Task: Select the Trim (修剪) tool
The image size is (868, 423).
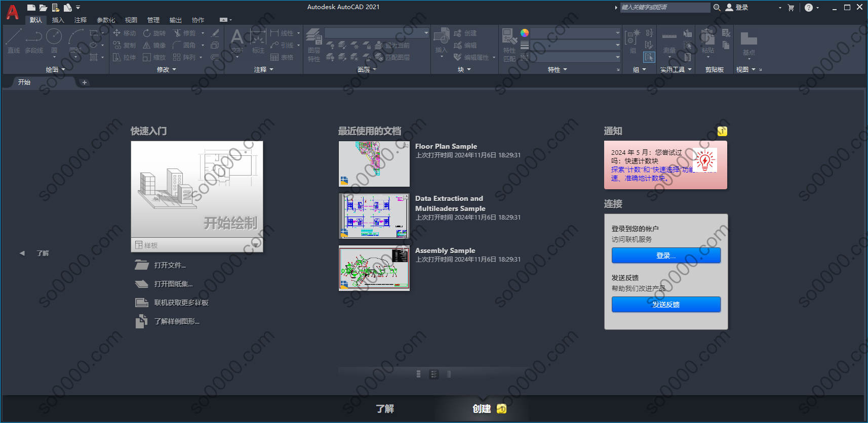Action: click(x=184, y=33)
